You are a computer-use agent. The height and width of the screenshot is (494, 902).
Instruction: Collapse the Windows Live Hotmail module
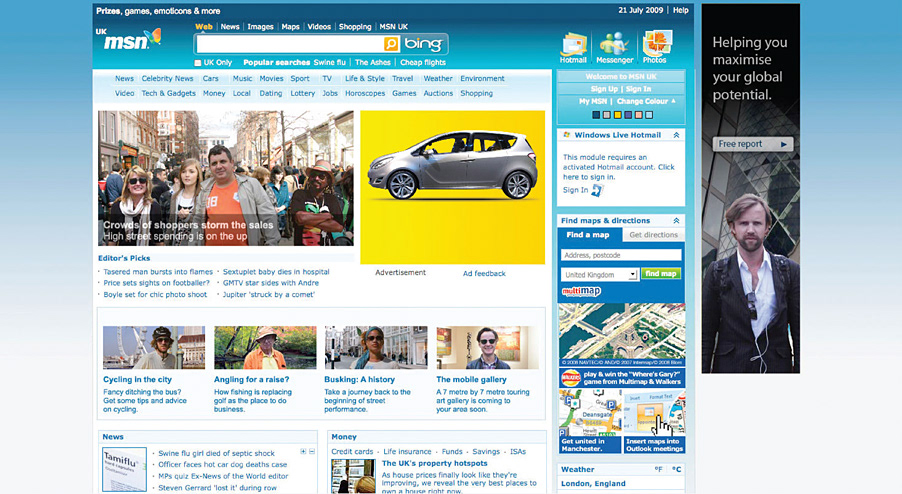pyautogui.click(x=676, y=135)
